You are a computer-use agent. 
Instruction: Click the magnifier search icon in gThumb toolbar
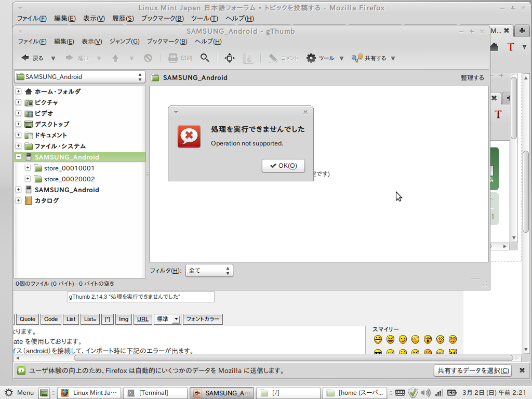coord(205,58)
